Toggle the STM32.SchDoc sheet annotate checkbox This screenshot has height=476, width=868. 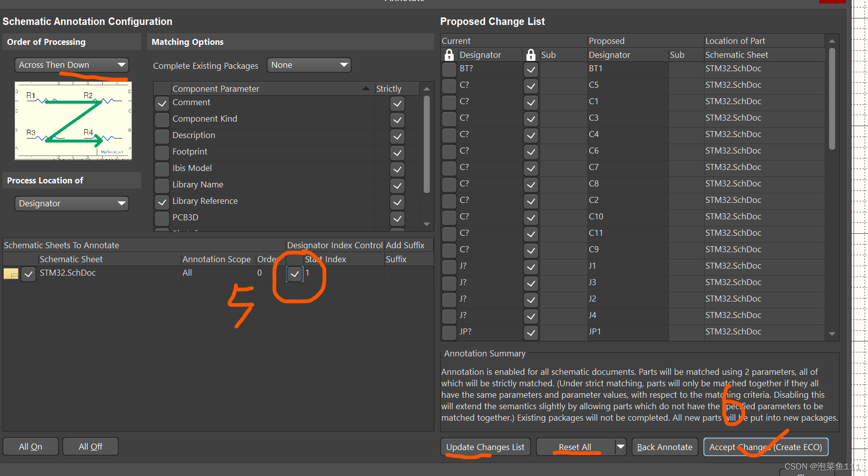28,274
